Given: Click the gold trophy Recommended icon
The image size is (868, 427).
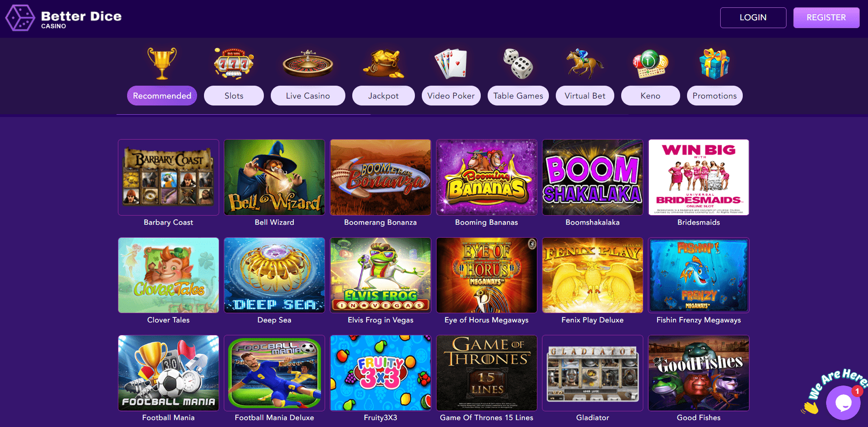Looking at the screenshot, I should [x=162, y=63].
